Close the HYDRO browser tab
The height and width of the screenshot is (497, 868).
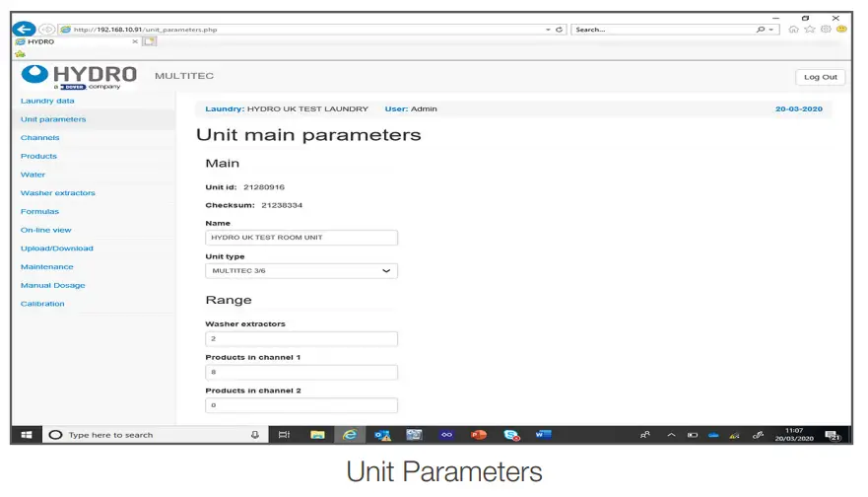[x=135, y=41]
